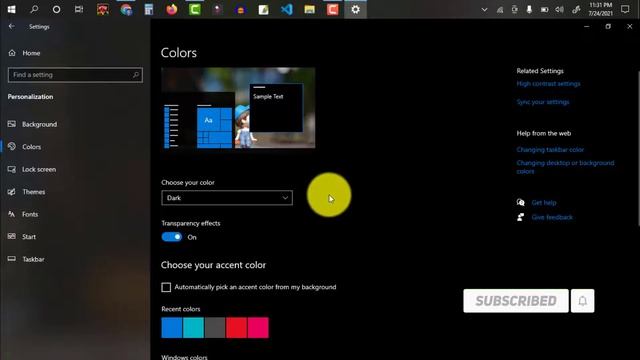The height and width of the screenshot is (360, 640).
Task: Pick the teal recent color swatch
Action: 193,328
